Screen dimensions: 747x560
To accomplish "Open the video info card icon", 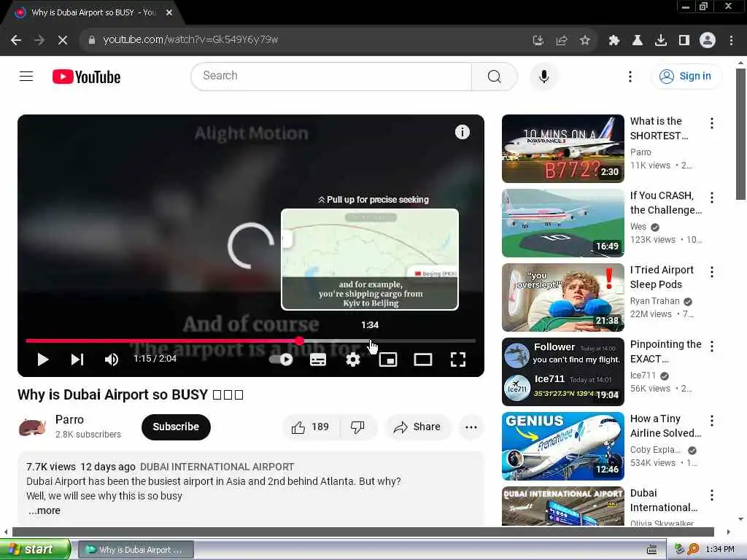I will (462, 132).
